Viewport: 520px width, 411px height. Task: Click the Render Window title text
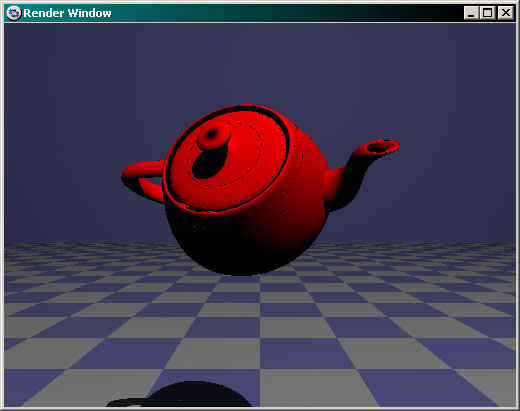tap(67, 13)
